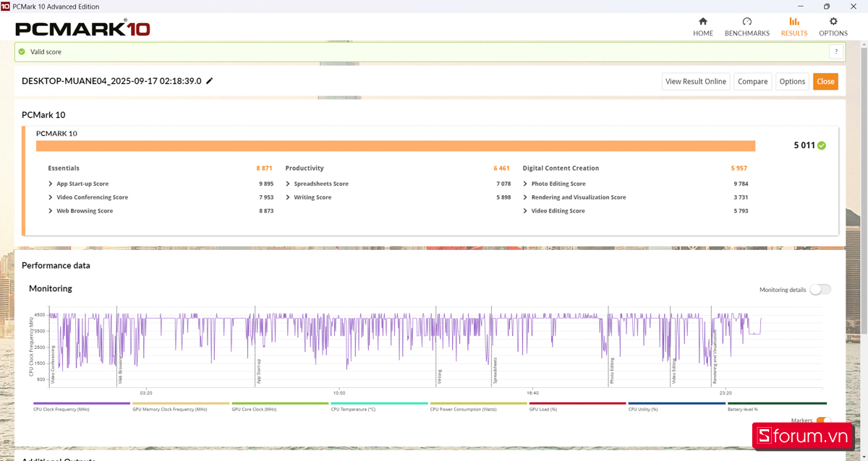Expand the Spreadsheets Score row
The image size is (868, 461).
(x=288, y=184)
